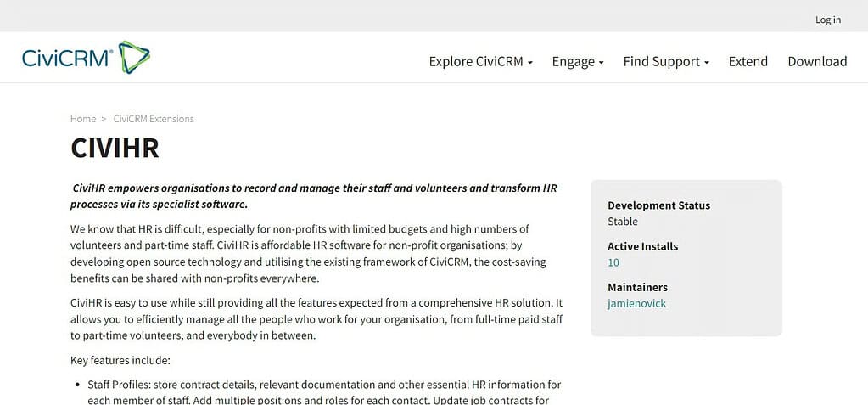Image resolution: width=868 pixels, height=405 pixels.
Task: Click the CiviCRM triangle logo icon
Action: coord(134,57)
